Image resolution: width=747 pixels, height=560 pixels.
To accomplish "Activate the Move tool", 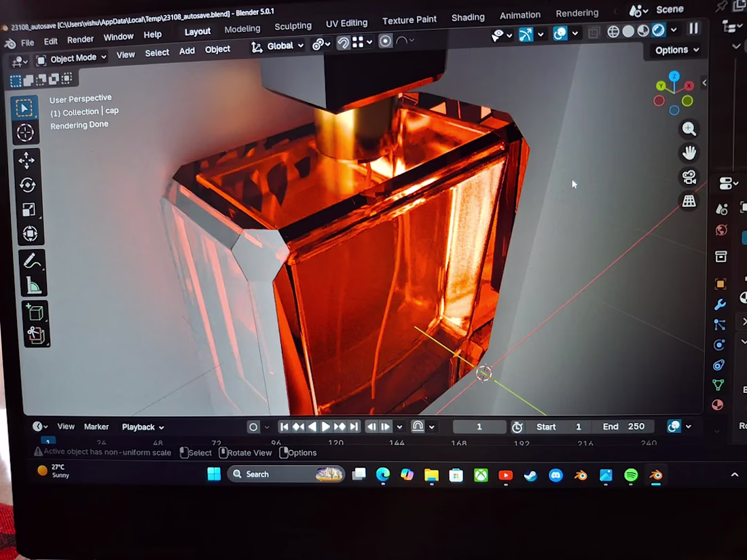I will tap(26, 160).
